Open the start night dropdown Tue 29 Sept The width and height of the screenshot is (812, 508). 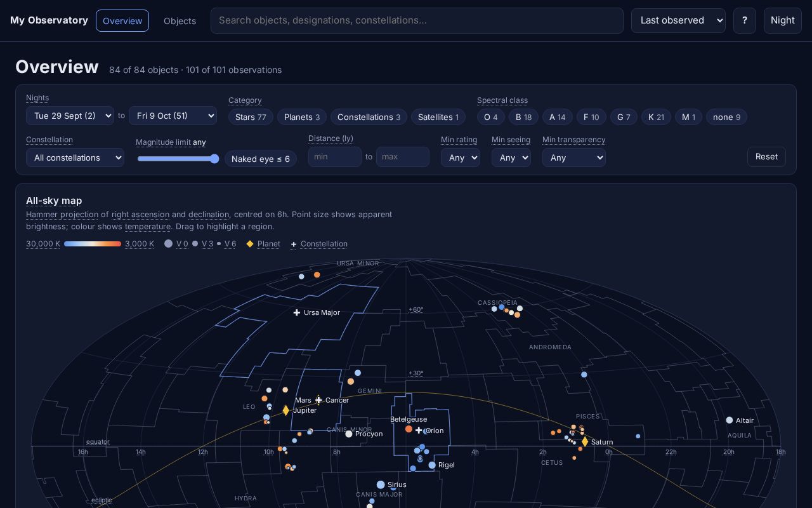[70, 116]
